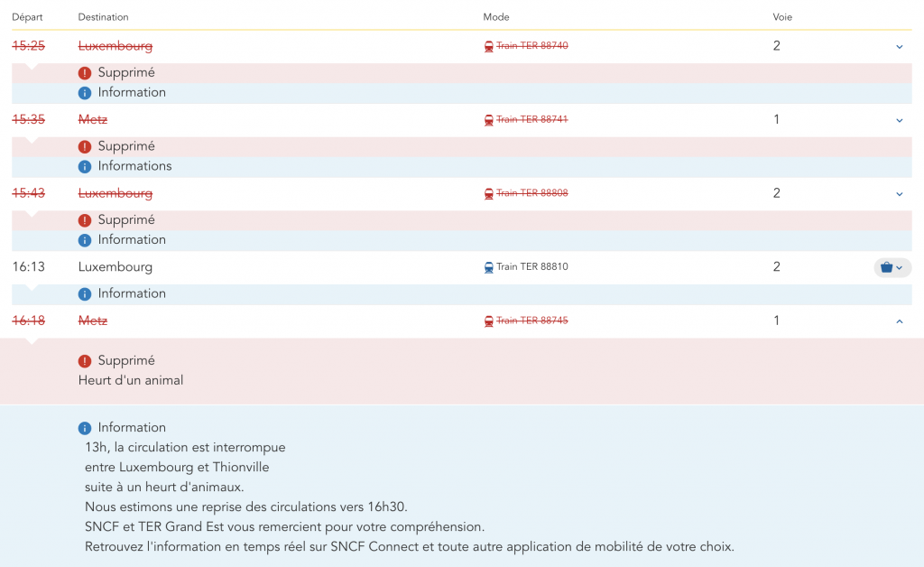Expand the 15:43 Luxembourg train details

coord(899,193)
